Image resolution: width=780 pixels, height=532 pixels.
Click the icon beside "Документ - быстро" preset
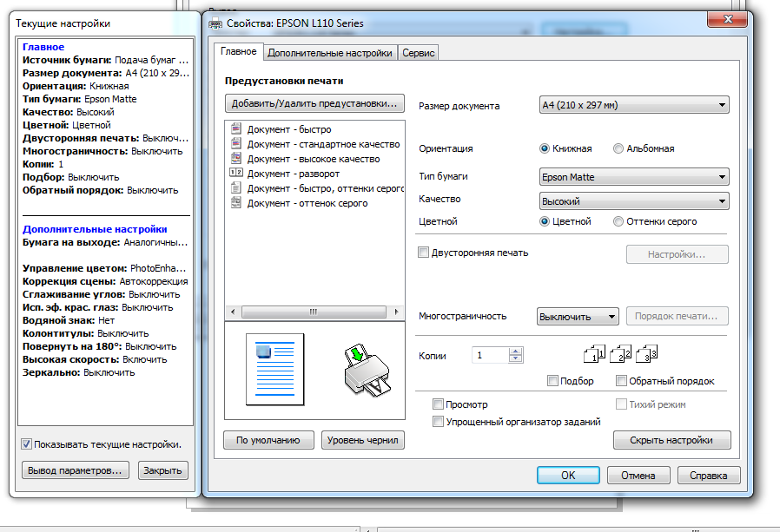point(235,128)
